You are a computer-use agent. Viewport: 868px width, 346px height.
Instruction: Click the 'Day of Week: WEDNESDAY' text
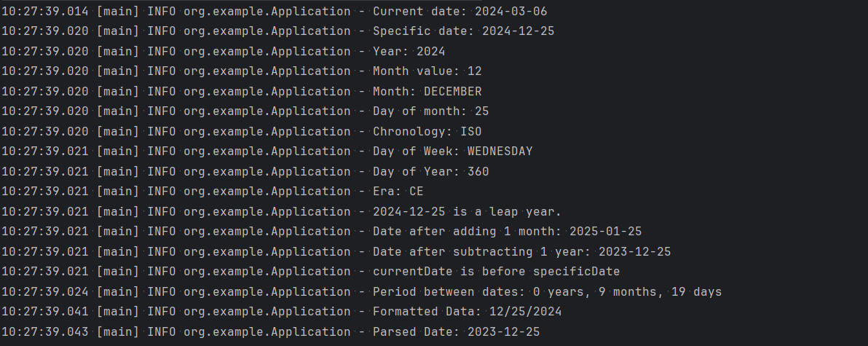452,152
